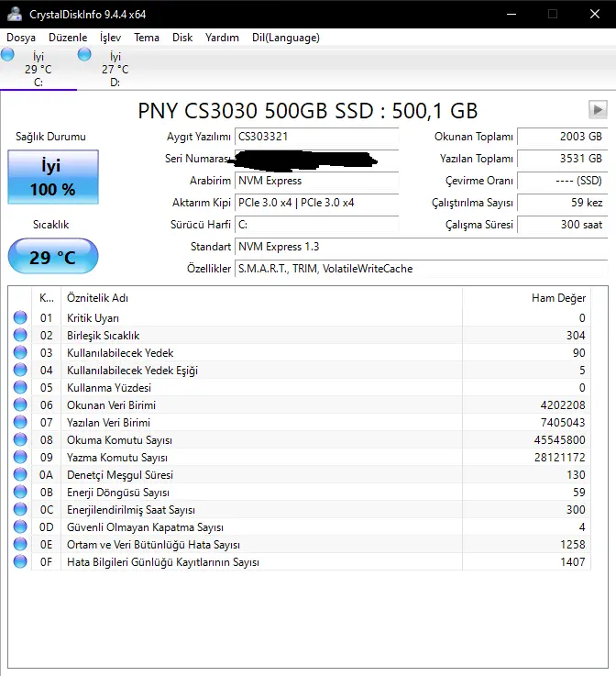Click the status orb for Denetçi Meşgul Süresi row
This screenshot has height=676, width=616.
pyautogui.click(x=20, y=474)
